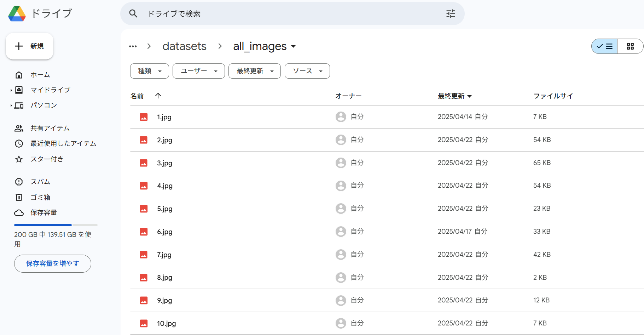Click the image icon of 5.jpg
The width and height of the screenshot is (644, 335).
point(144,209)
